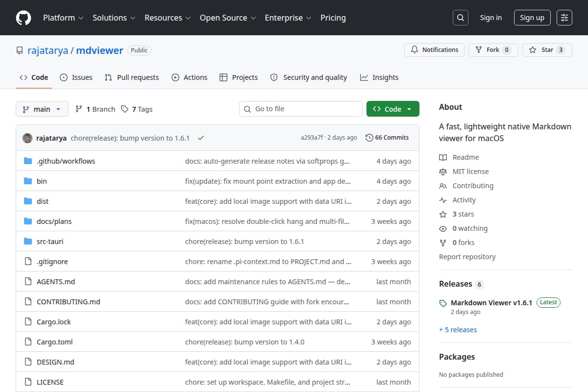This screenshot has width=588, height=392.
Task: Click the src-tauri folder icon
Action: (x=28, y=242)
